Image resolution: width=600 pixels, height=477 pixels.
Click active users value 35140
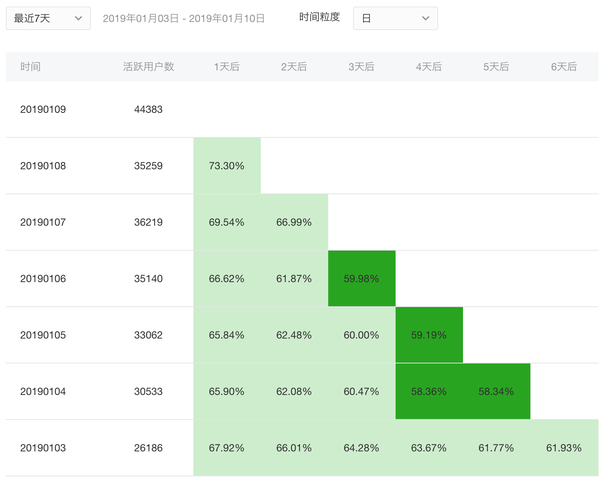[148, 278]
